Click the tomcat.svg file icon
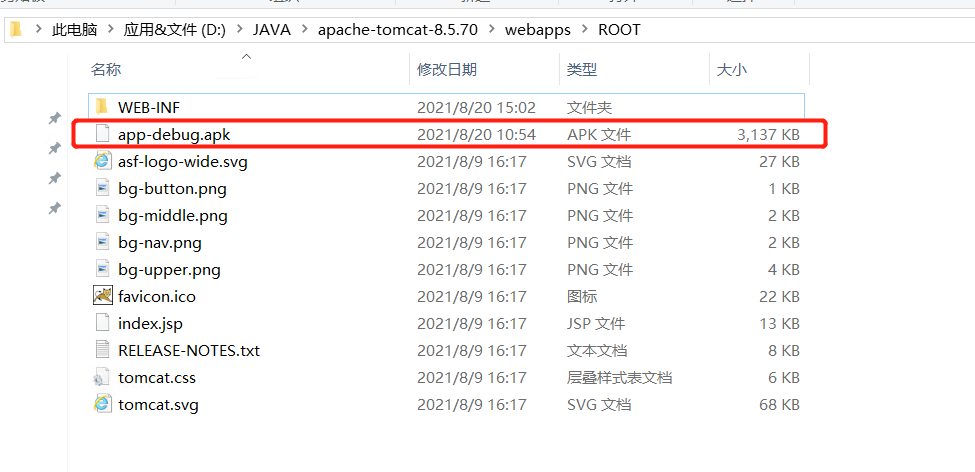The width and height of the screenshot is (975, 472). point(102,404)
